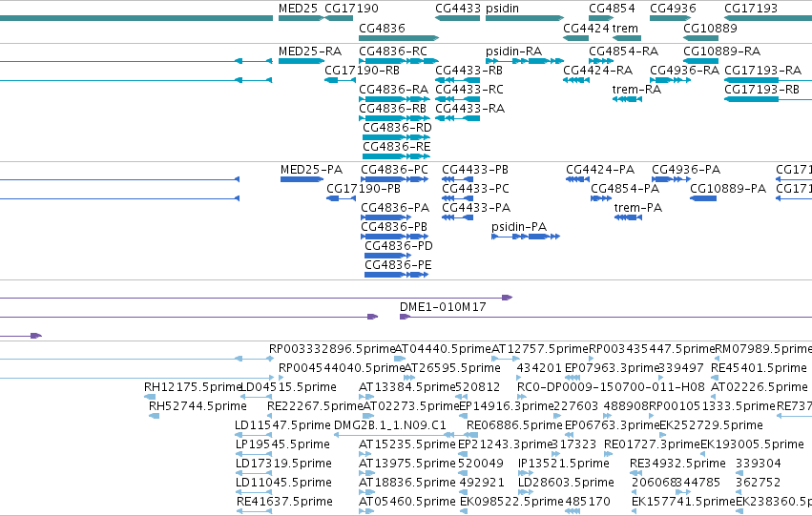The image size is (812, 516).
Task: Click the MED25-RA transcript
Action: click(302, 61)
